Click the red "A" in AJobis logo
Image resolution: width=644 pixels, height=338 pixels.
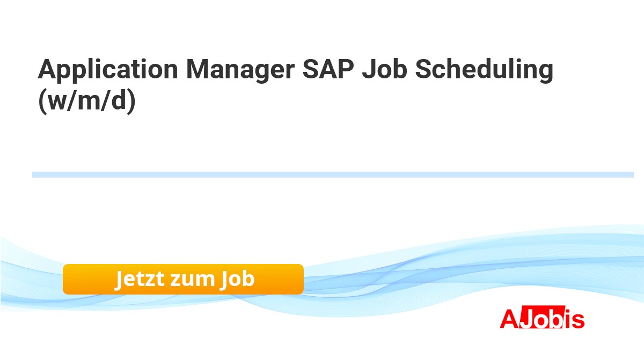(x=508, y=319)
